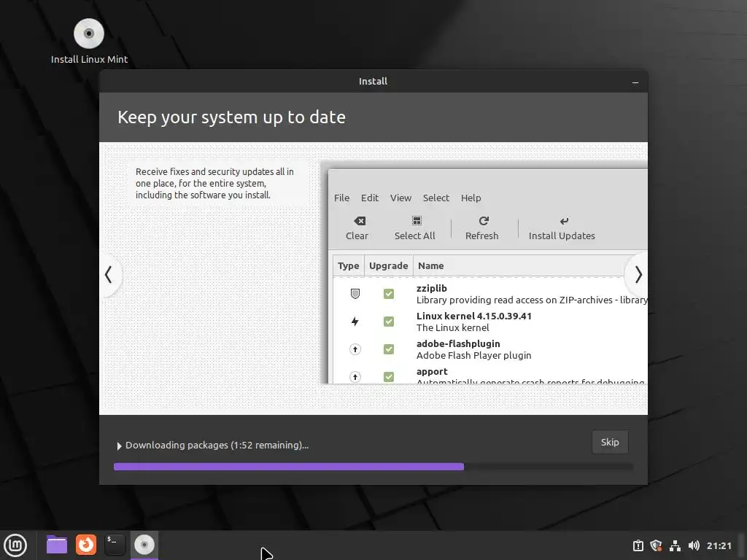747x560 pixels.
Task: Open the network connections tray icon
Action: pyautogui.click(x=675, y=545)
